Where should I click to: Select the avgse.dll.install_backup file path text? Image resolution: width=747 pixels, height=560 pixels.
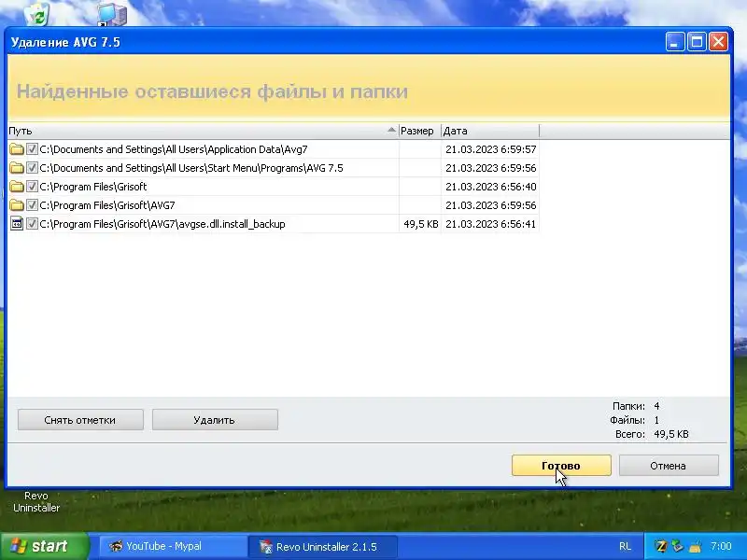coord(162,224)
